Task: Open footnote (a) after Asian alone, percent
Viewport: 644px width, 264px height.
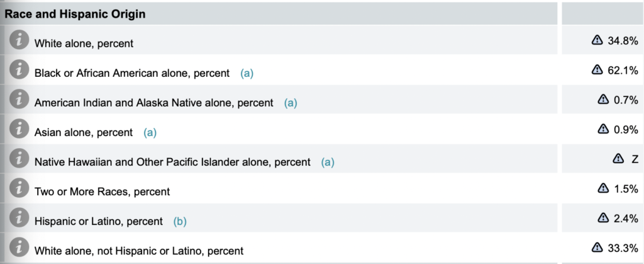Action: click(x=150, y=132)
